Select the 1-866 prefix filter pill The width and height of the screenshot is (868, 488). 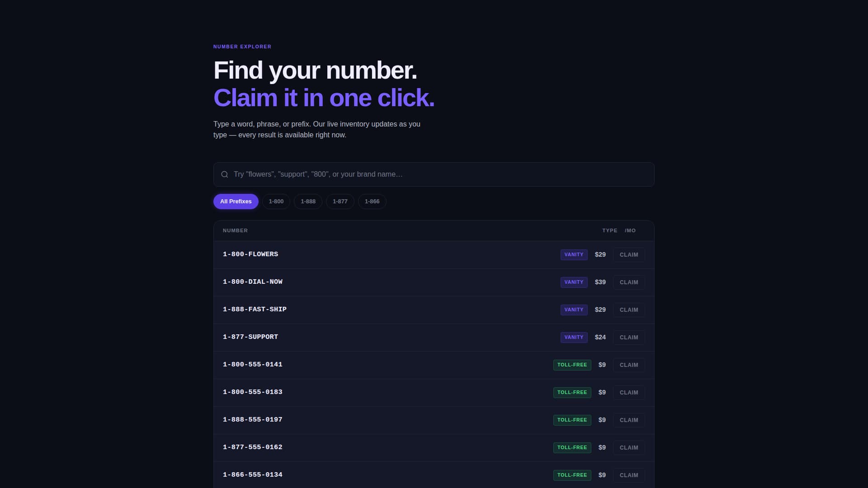[x=372, y=201]
